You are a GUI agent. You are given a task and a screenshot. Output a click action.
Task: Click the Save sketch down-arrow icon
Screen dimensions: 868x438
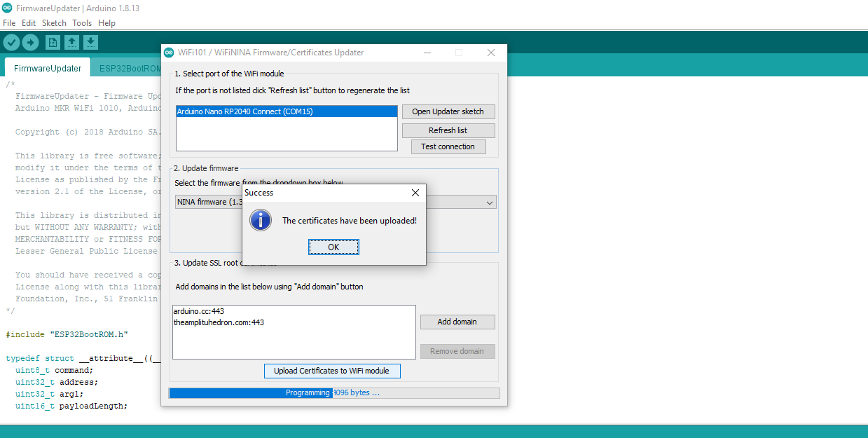90,43
